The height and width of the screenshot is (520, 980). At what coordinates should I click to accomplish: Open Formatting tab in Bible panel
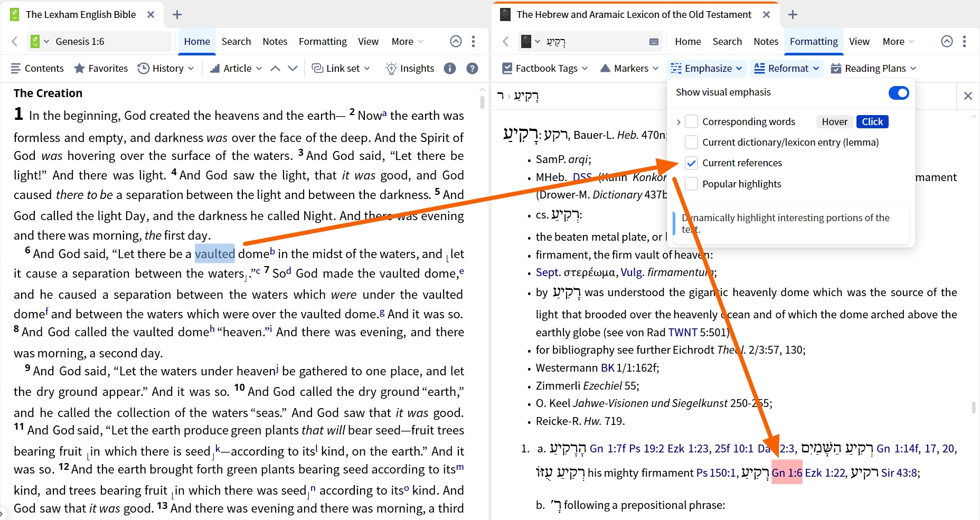[323, 41]
